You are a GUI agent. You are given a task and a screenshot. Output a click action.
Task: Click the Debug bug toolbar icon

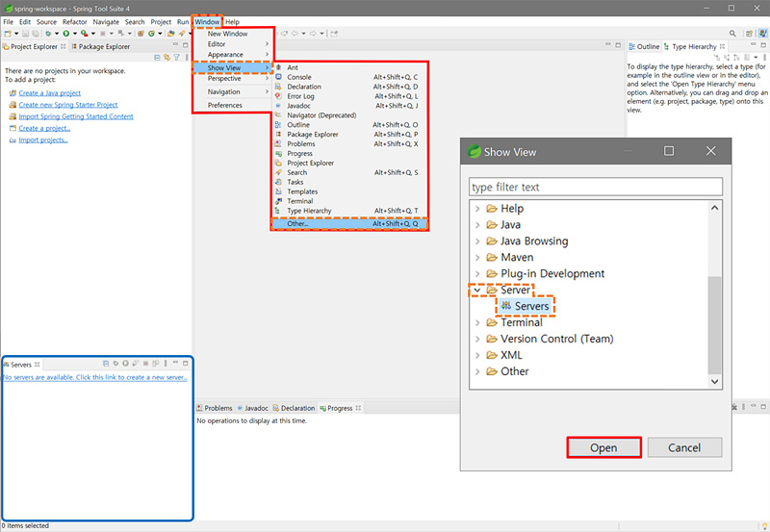[48, 34]
